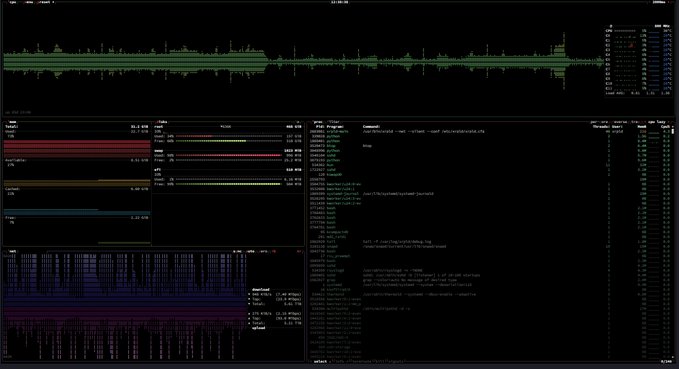Select the bun process row
679x369 pixels.
(x=489, y=165)
